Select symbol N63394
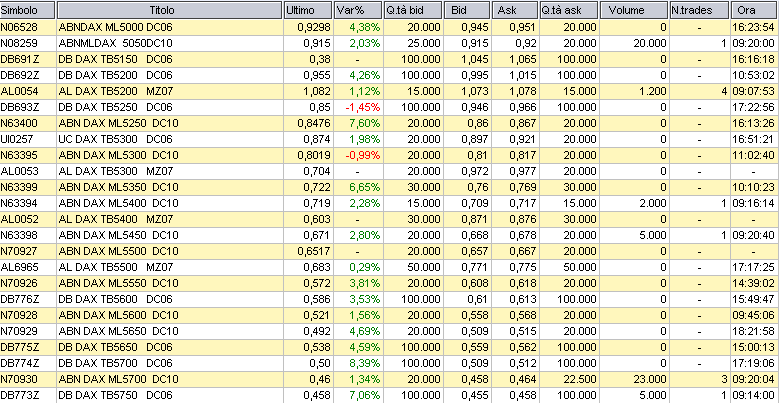Viewport: 779px width, 403px height. 19,203
